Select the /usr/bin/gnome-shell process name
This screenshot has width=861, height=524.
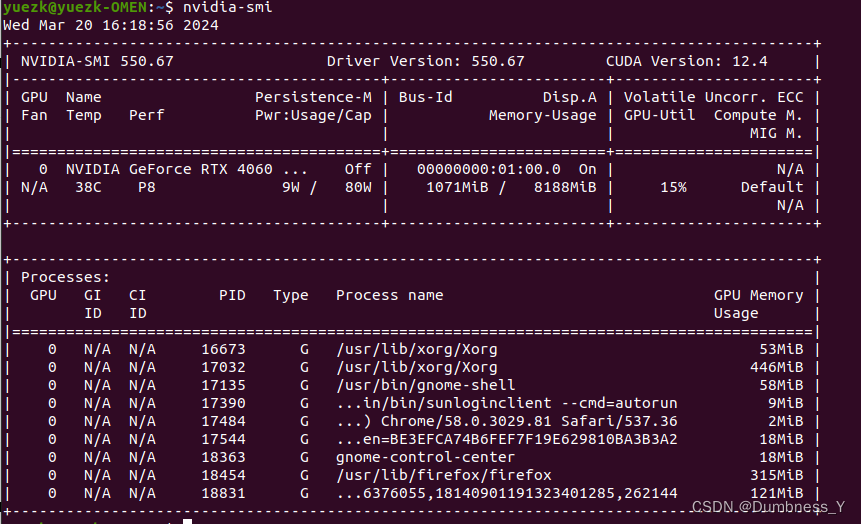(x=426, y=386)
